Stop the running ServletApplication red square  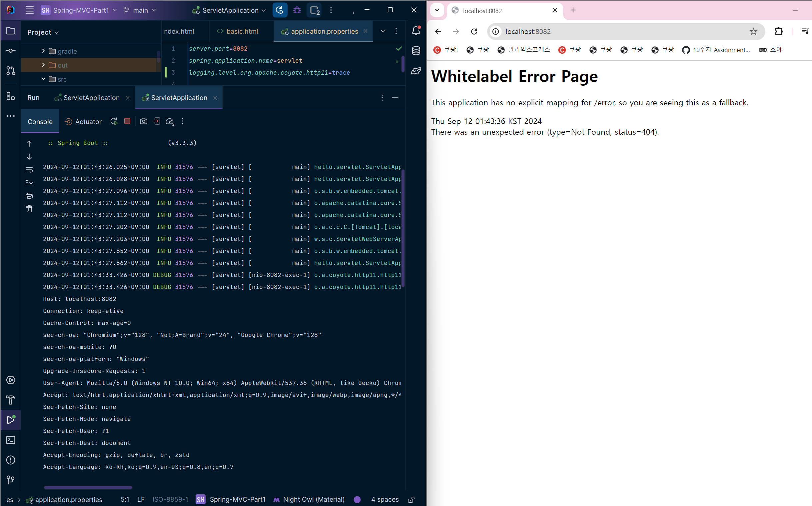click(x=127, y=121)
